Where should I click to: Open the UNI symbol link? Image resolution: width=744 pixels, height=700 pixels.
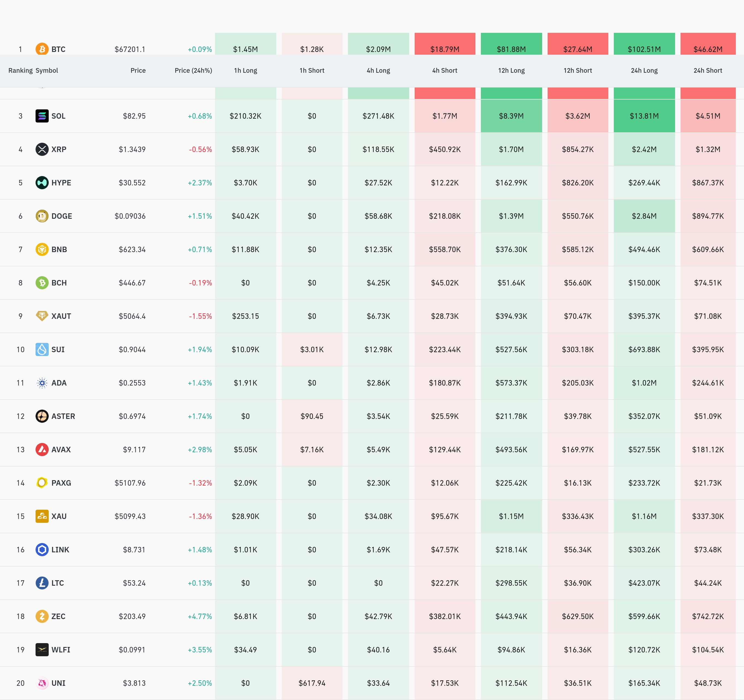click(58, 683)
